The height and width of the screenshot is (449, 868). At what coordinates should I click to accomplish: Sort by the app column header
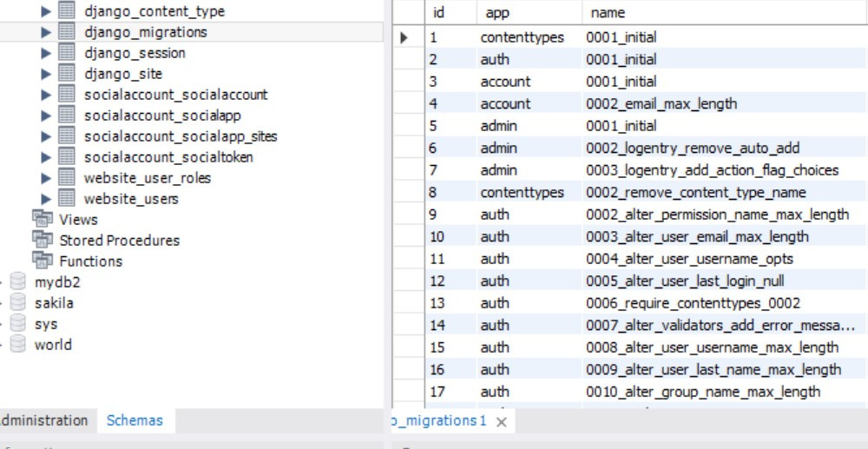(529, 13)
